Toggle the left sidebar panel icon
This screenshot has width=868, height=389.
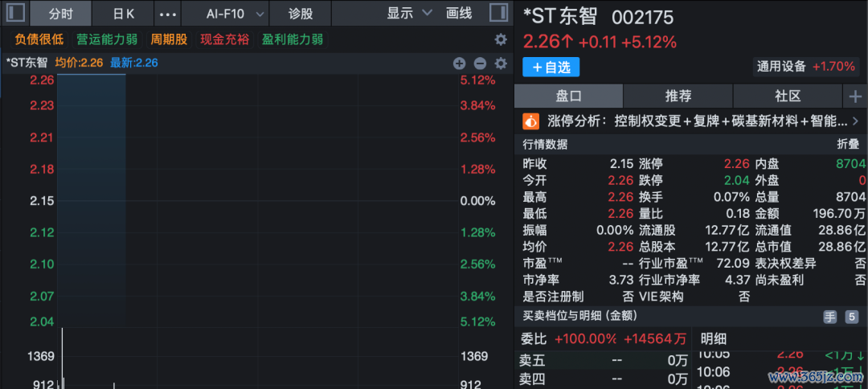pos(15,13)
